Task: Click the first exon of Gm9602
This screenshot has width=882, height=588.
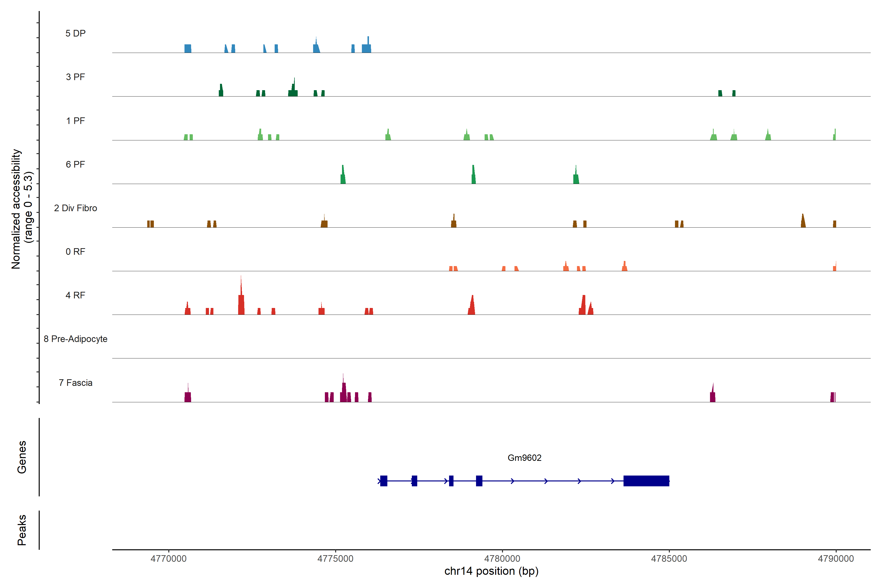Action: click(x=384, y=481)
